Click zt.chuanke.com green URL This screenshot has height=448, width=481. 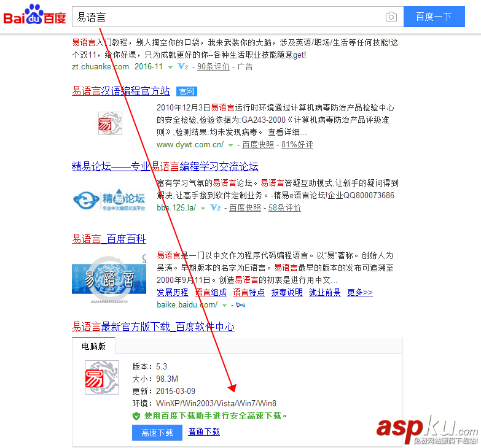point(101,66)
